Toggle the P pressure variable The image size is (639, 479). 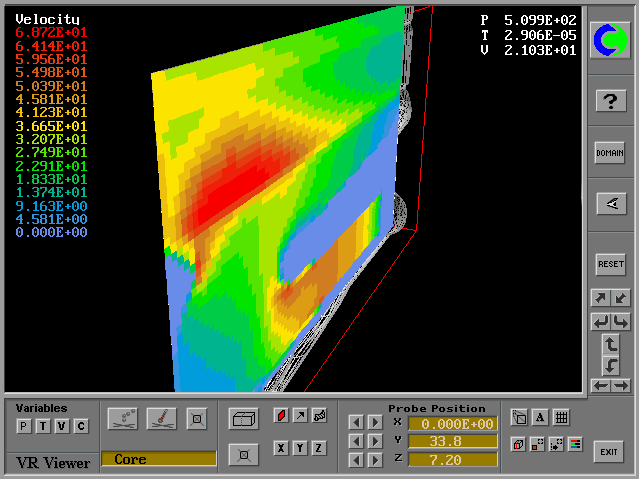[24, 427]
